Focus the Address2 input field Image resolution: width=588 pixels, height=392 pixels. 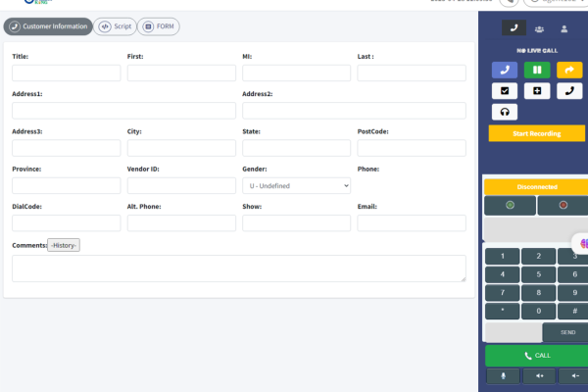[354, 111]
